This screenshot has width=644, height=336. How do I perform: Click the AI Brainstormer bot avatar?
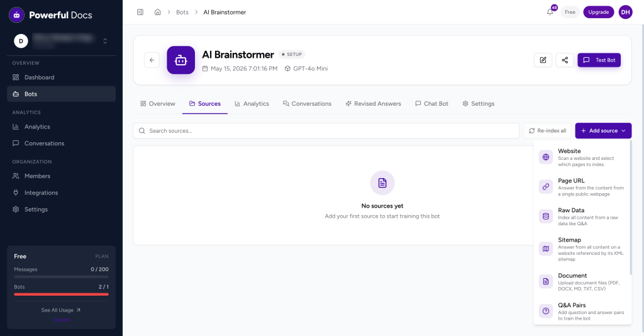pos(180,60)
